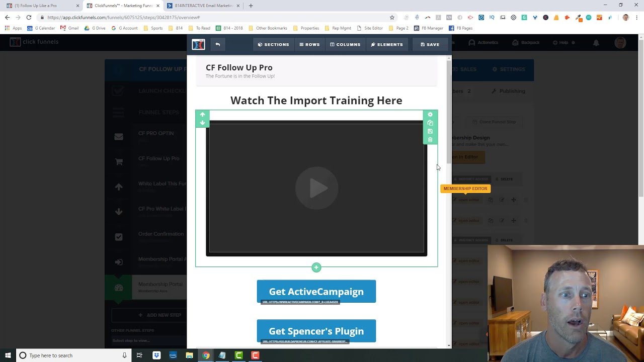
Task: Move the video row up with arrow
Action: [x=202, y=115]
